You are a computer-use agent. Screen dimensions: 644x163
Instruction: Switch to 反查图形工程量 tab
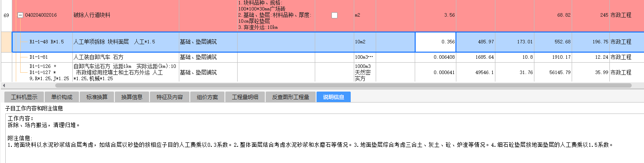pyautogui.click(x=290, y=97)
